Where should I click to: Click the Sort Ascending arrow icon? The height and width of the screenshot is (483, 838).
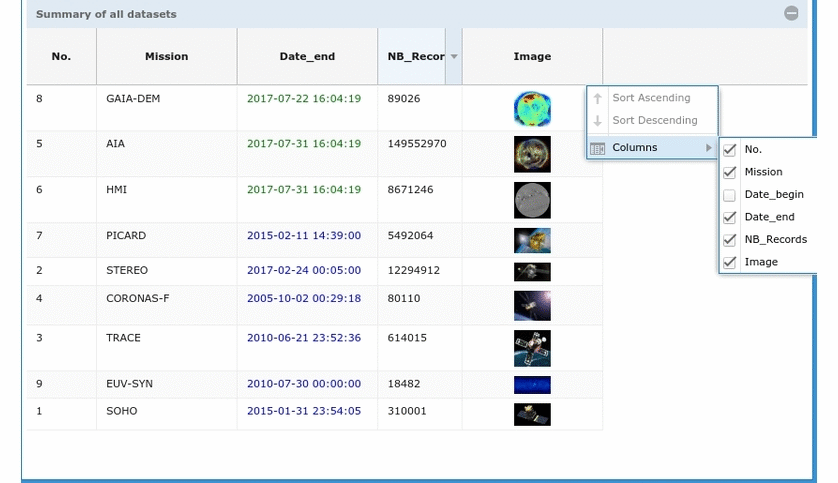point(598,98)
